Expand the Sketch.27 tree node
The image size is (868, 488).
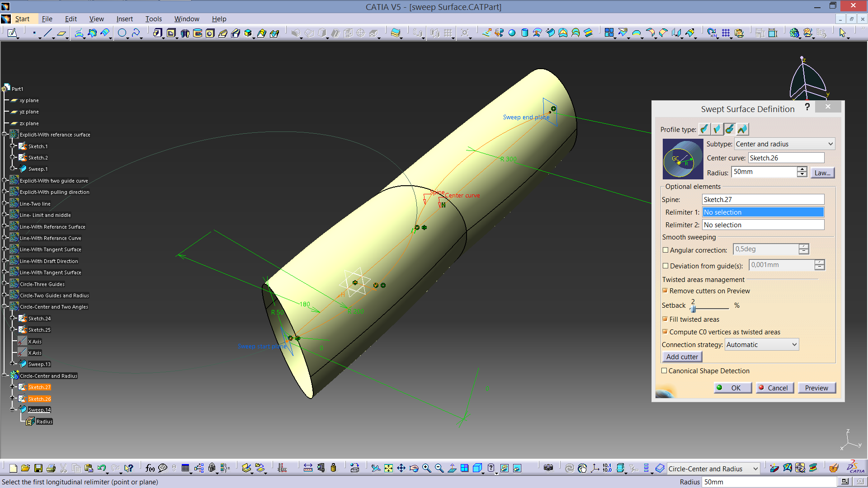point(13,386)
